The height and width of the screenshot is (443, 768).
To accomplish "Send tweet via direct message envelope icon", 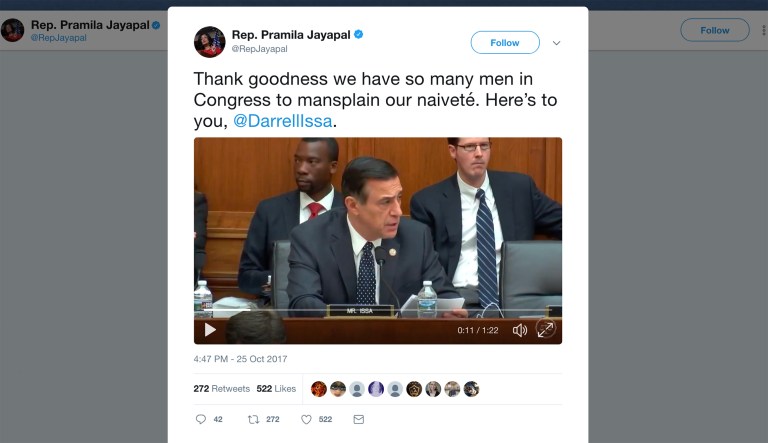I will point(359,420).
